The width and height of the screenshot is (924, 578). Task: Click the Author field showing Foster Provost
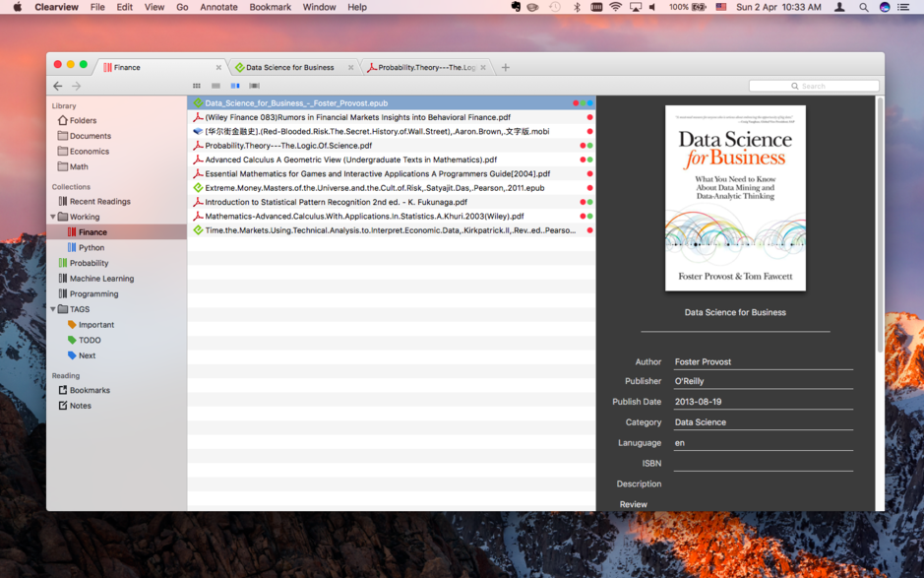[763, 361]
